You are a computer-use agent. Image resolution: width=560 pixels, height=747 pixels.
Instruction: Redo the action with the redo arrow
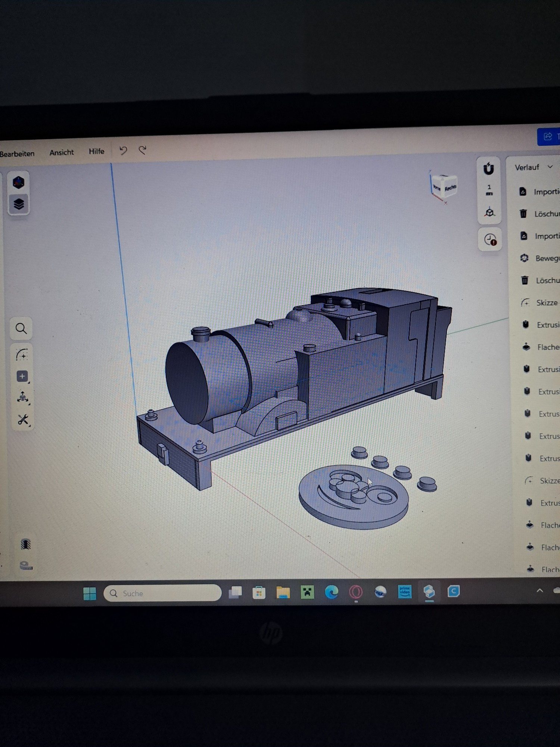coord(143,150)
